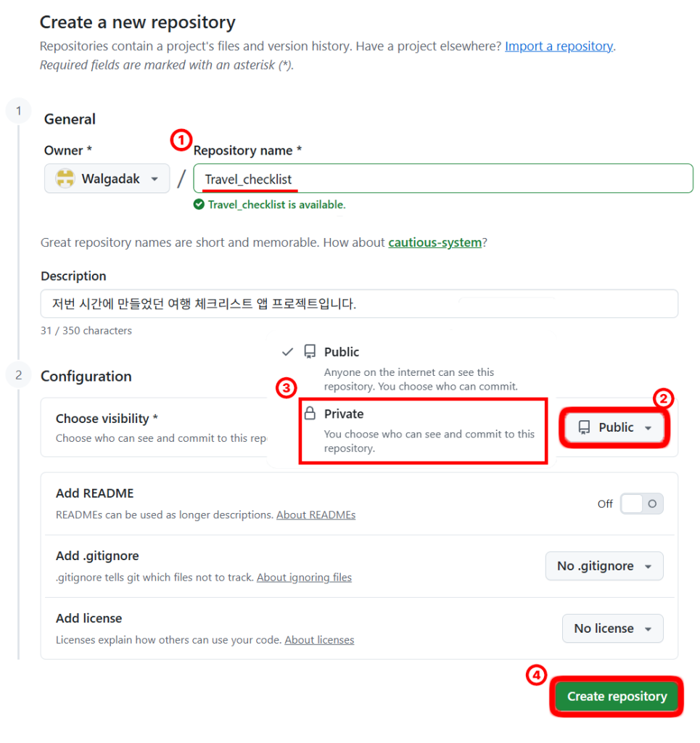Click the step 2 Configuration circle

(18, 375)
